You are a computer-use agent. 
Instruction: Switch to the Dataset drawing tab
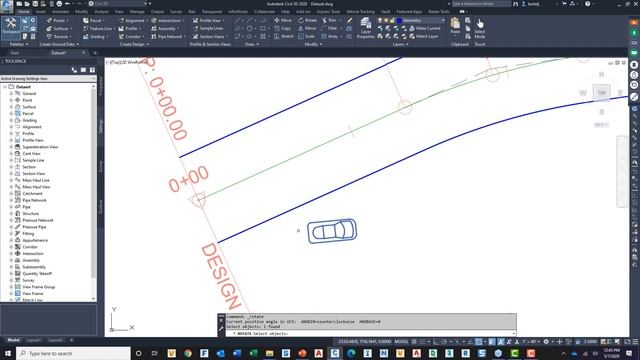pos(59,53)
